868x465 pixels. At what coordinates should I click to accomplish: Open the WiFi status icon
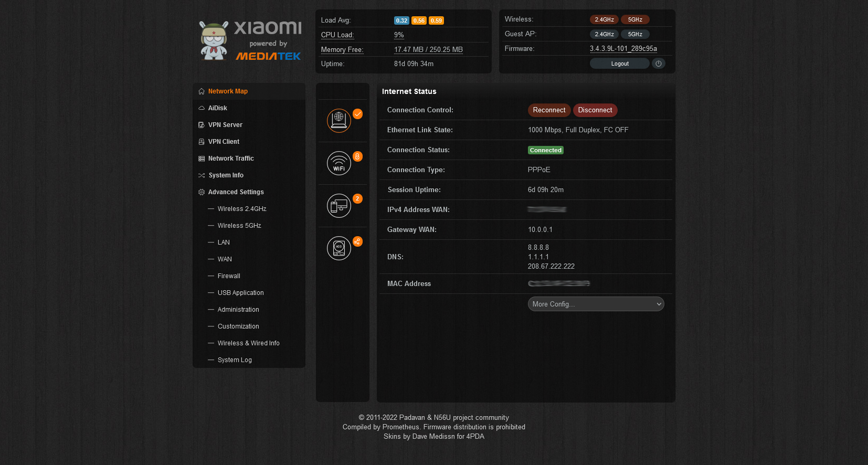(x=339, y=163)
